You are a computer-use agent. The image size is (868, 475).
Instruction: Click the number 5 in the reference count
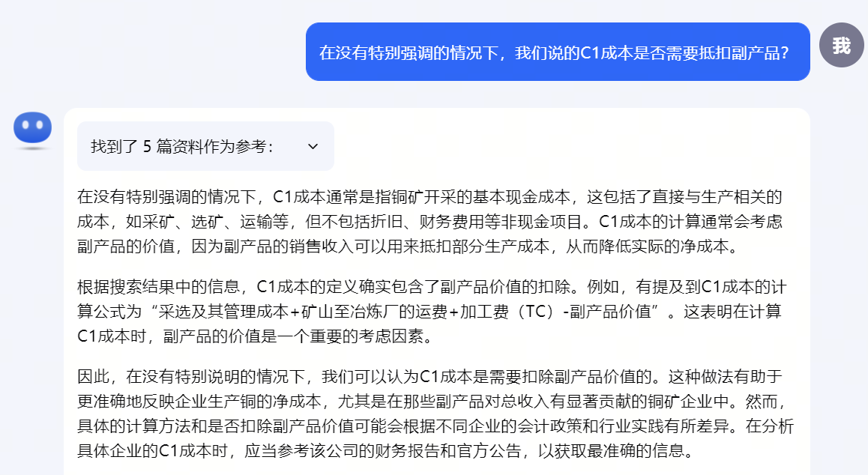tap(147, 147)
